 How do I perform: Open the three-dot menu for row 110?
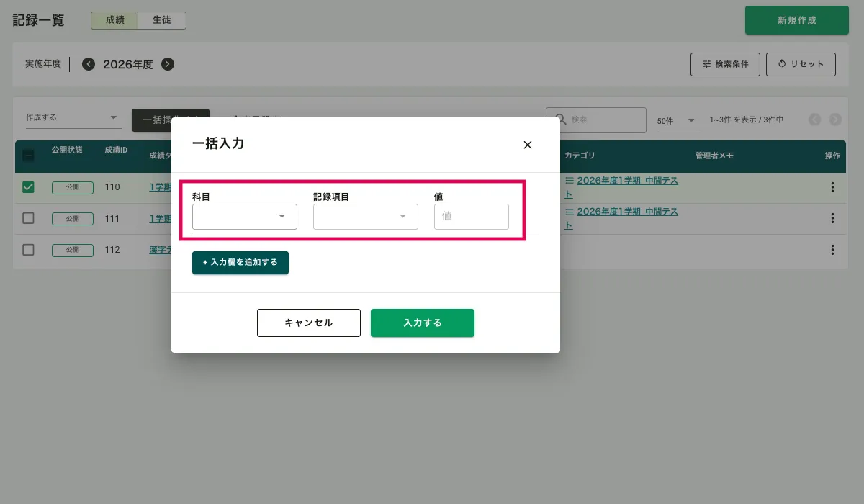pos(832,187)
